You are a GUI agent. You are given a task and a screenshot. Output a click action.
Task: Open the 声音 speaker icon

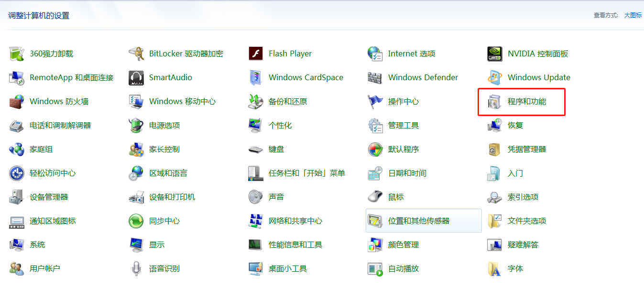256,197
